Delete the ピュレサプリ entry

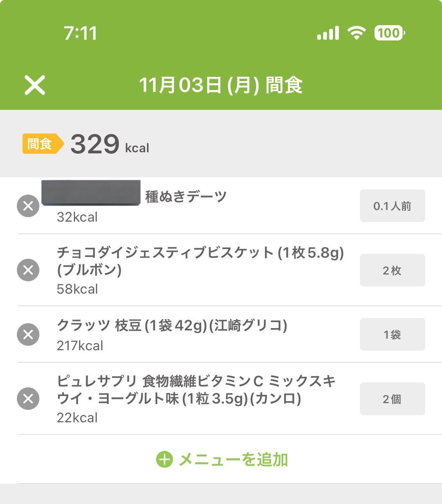click(28, 399)
